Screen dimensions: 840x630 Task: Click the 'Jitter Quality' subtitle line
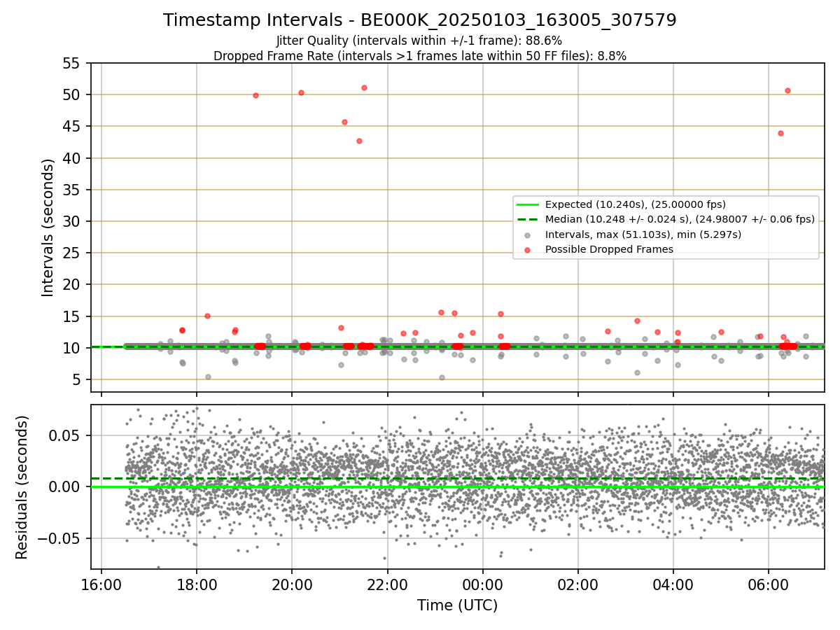(x=419, y=41)
